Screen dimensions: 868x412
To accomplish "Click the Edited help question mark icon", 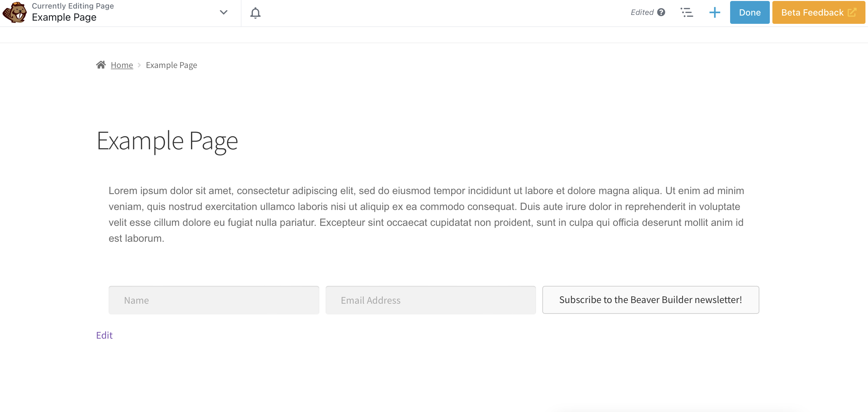I will click(661, 12).
